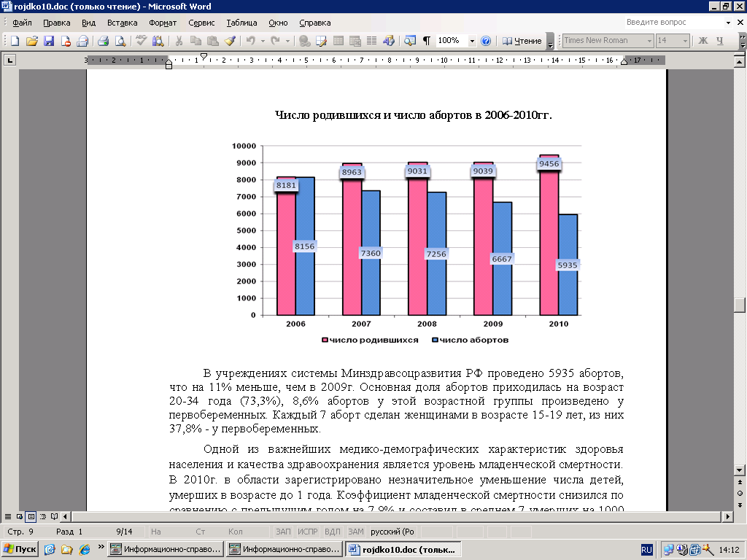Open the Файл menu
This screenshot has width=747, height=560.
tap(22, 23)
